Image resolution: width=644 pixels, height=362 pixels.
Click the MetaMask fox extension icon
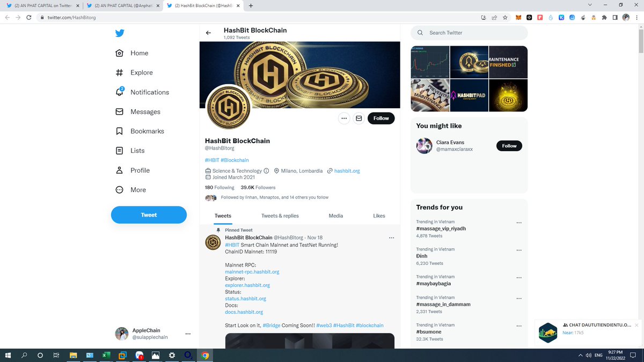pyautogui.click(x=518, y=17)
